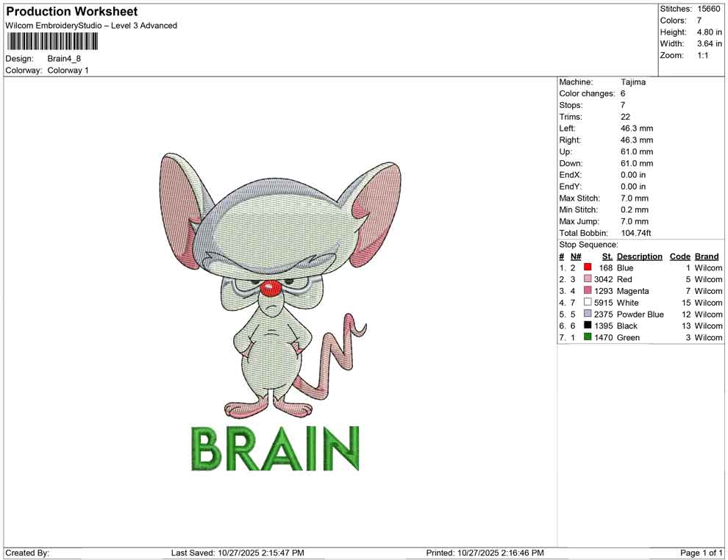Screen dimensions: 728x560
Task: Click the Stops value 7
Action: 623,105
